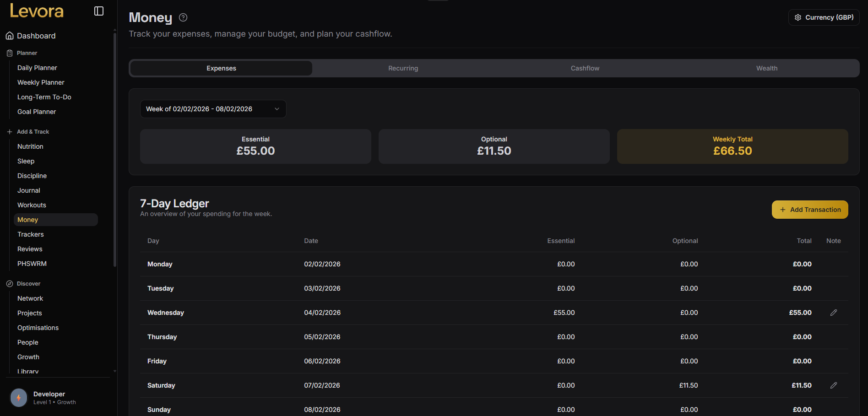Image resolution: width=868 pixels, height=416 pixels.
Task: Open the Developer profile at bottom left
Action: pos(49,397)
